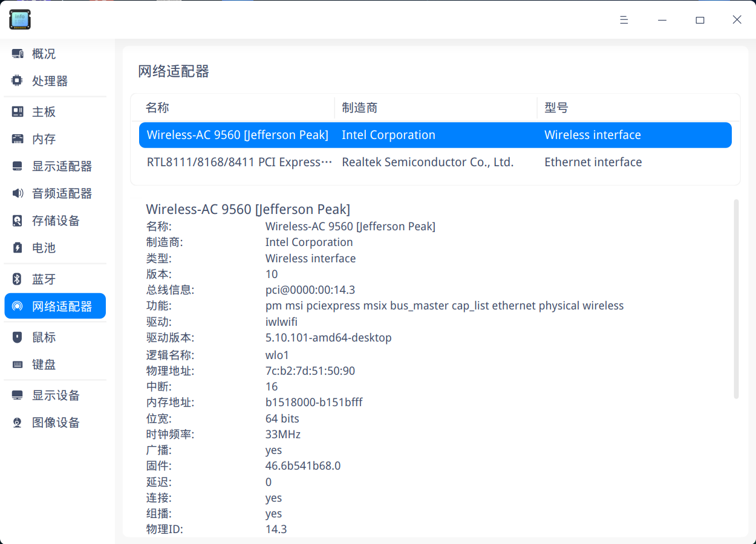Open the hamburger main menu icon

(624, 20)
